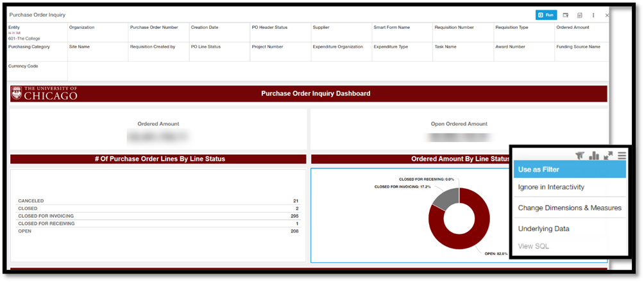Open the PO Header Status filter
The height and width of the screenshot is (282, 644).
click(280, 33)
